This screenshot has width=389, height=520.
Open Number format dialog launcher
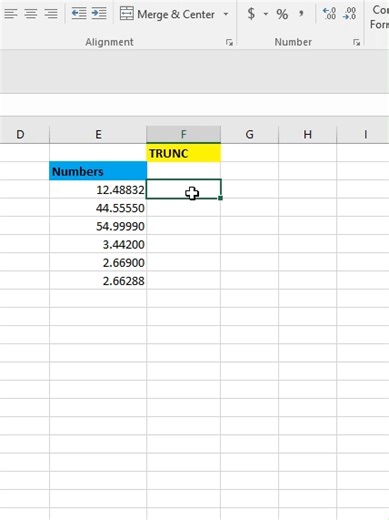tap(357, 42)
